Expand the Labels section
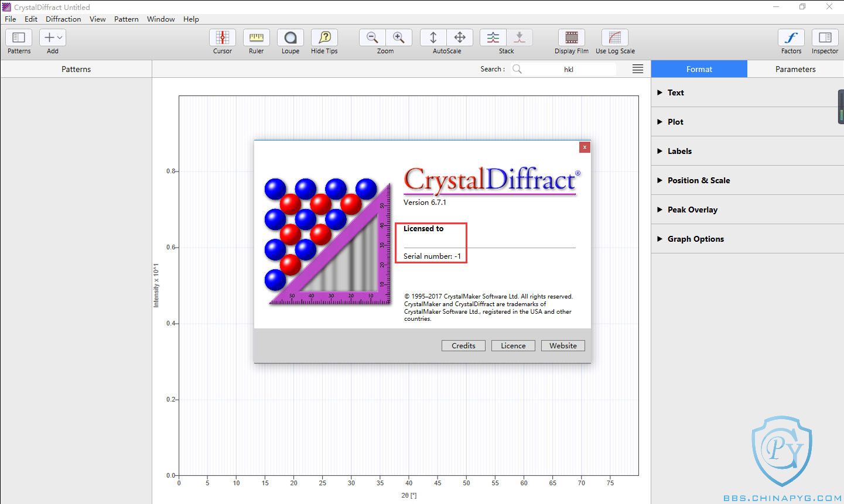Image resolution: width=844 pixels, height=504 pixels. (x=747, y=151)
